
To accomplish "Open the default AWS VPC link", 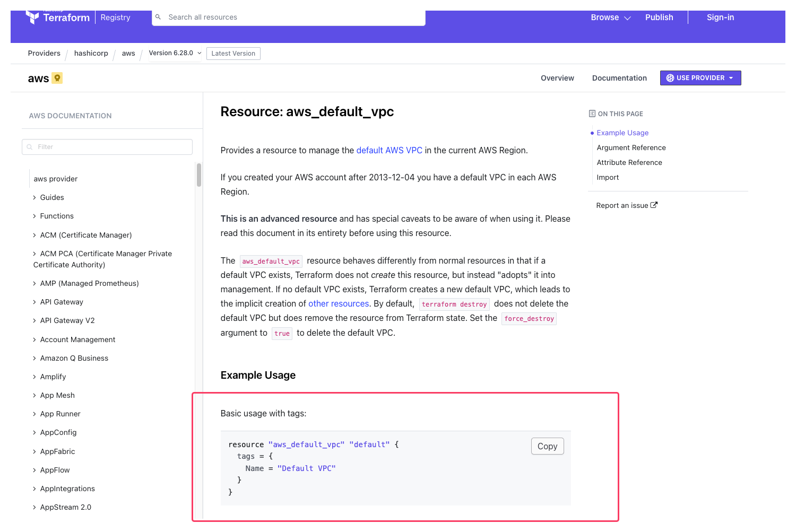I will coord(389,150).
